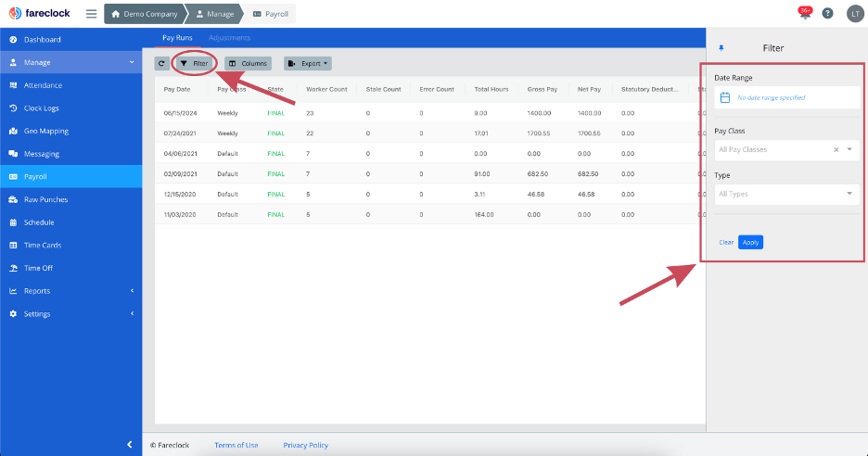868x456 pixels.
Task: Sort by the Error Count column header
Action: click(x=437, y=89)
